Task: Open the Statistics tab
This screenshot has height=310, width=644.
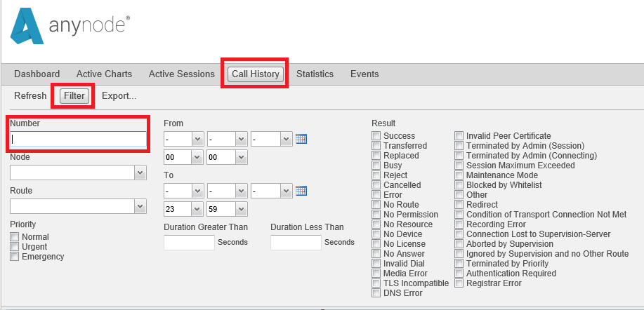Action: pos(315,74)
